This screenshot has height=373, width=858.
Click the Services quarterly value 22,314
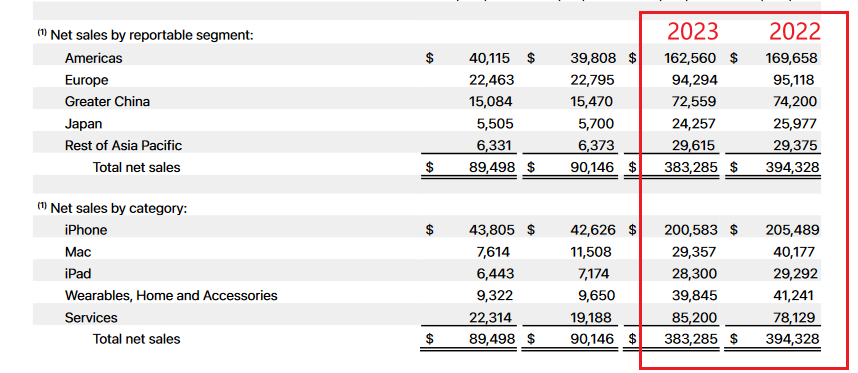pos(491,317)
